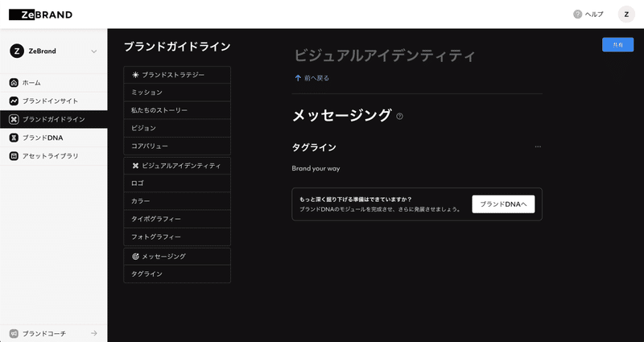
Task: Click the ブランドガイドライン sidebar icon
Action: pos(14,119)
